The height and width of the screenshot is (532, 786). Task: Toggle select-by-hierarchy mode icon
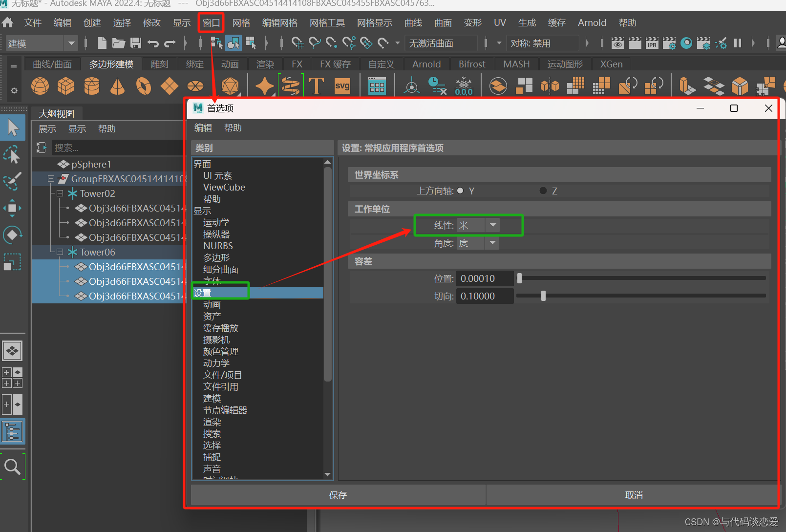point(216,43)
